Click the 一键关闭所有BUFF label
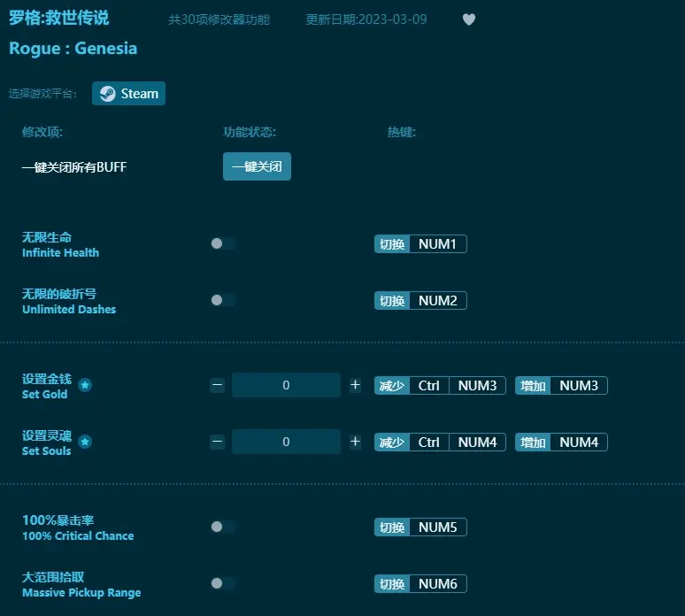The image size is (685, 616). tap(74, 167)
